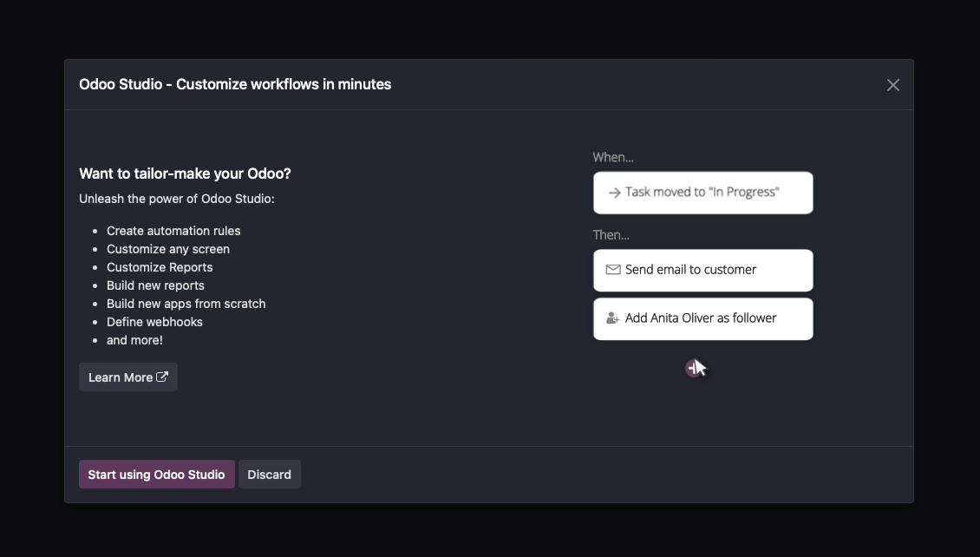Click the dialog title Odoo Studio text
Screen dimensions: 980x557
pos(235,84)
